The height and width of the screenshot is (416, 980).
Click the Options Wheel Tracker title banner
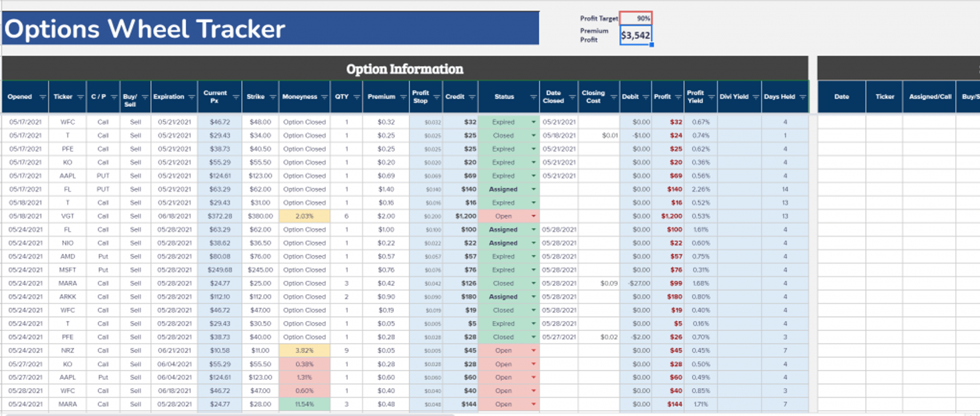[x=270, y=28]
